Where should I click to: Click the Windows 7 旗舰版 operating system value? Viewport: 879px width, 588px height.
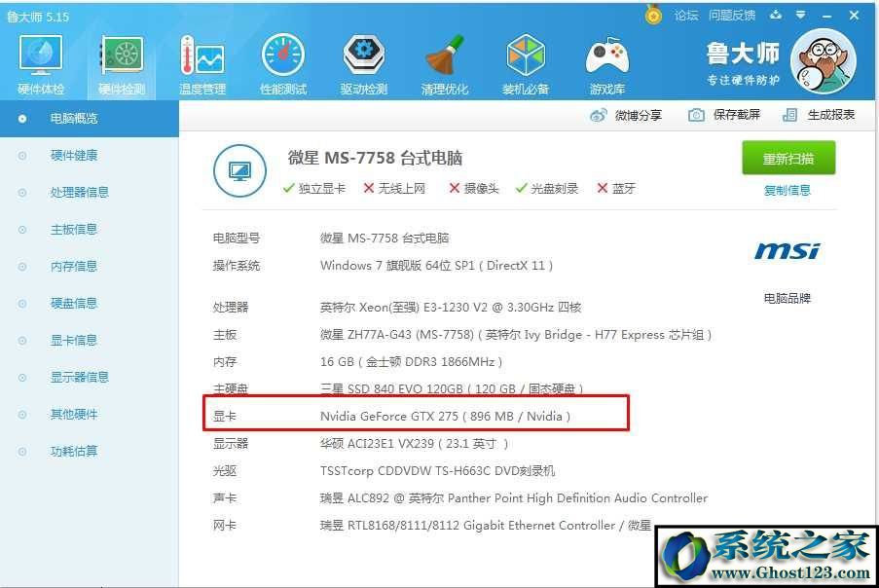pos(437,265)
